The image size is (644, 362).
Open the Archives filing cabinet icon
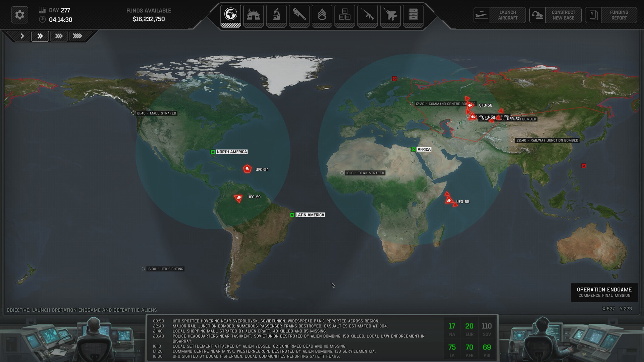[x=413, y=15]
